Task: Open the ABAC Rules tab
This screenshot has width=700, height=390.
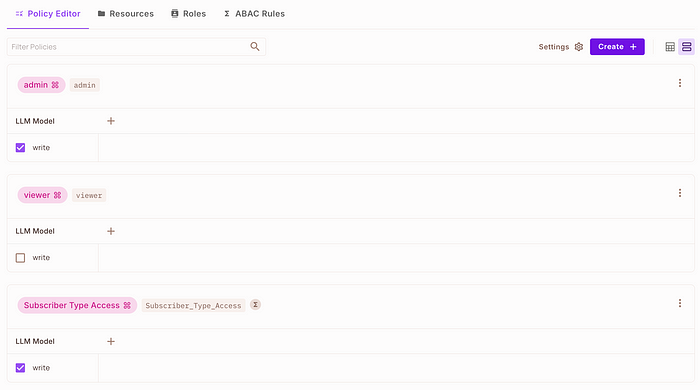Action: click(254, 14)
